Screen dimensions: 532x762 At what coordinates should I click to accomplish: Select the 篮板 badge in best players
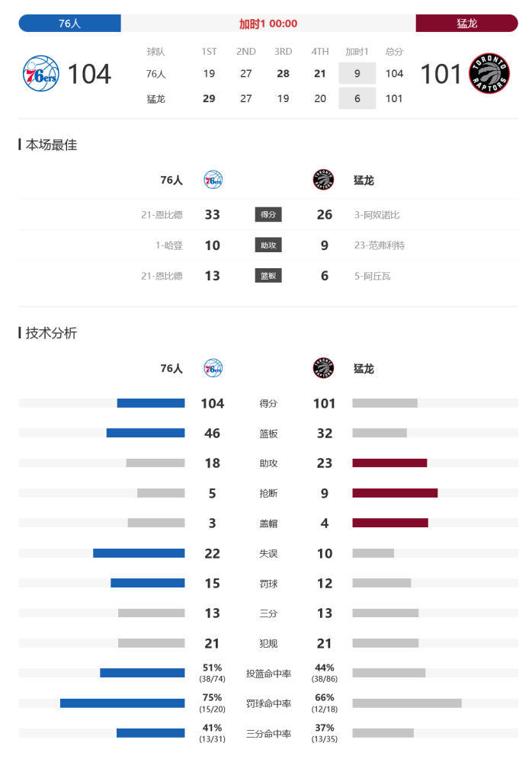click(268, 276)
